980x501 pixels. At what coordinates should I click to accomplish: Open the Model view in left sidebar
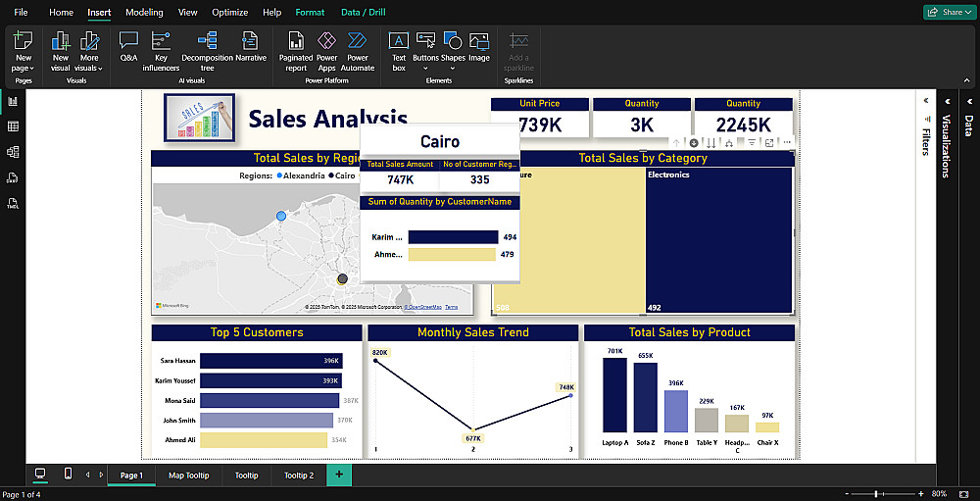(x=13, y=152)
